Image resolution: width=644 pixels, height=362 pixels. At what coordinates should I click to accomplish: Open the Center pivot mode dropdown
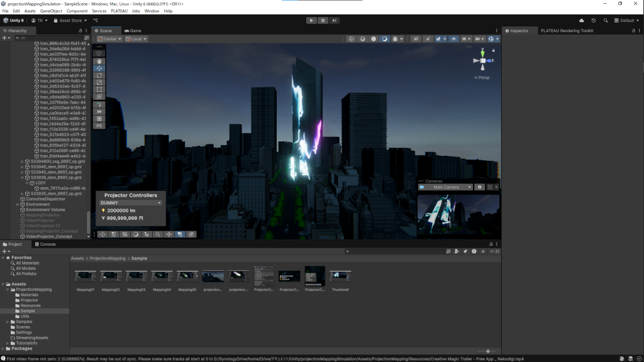pos(109,39)
